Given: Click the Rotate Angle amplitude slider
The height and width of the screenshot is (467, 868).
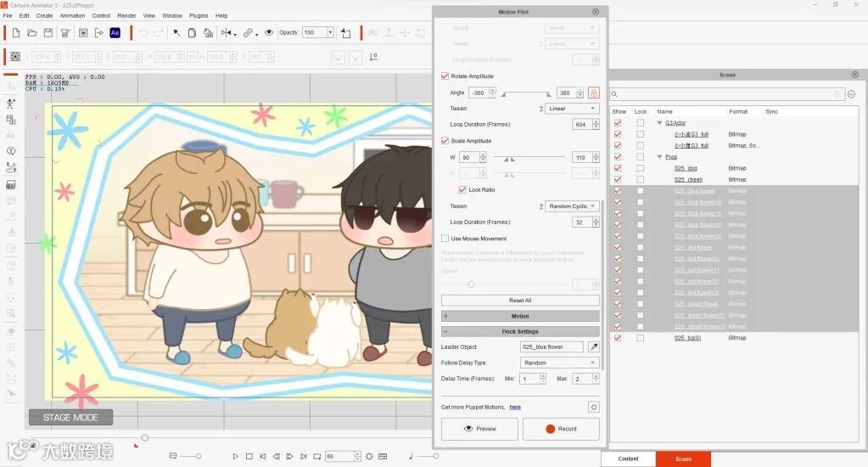Looking at the screenshot, I should point(526,93).
